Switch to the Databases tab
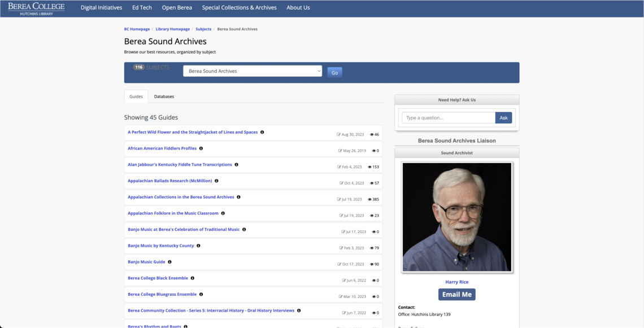The image size is (644, 328). coord(164,97)
